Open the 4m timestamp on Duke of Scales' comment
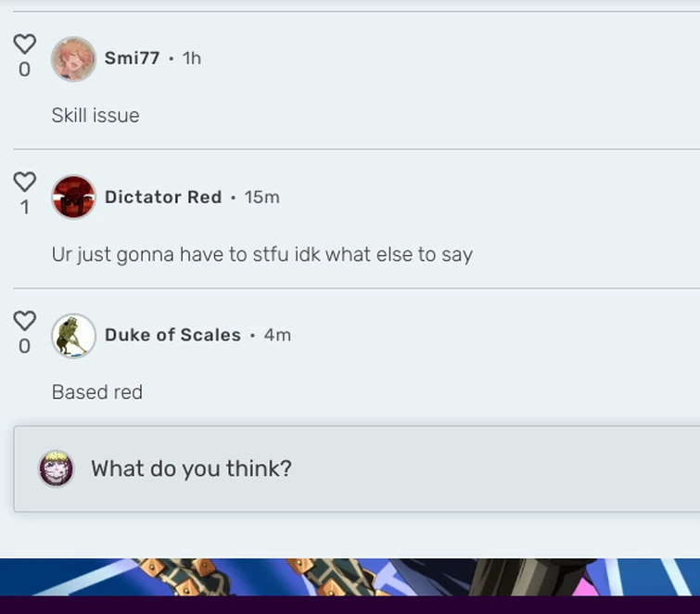 [277, 335]
